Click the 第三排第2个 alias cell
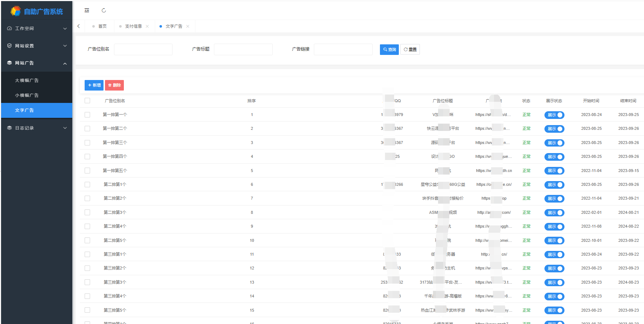This screenshot has width=644, height=324. [115, 268]
